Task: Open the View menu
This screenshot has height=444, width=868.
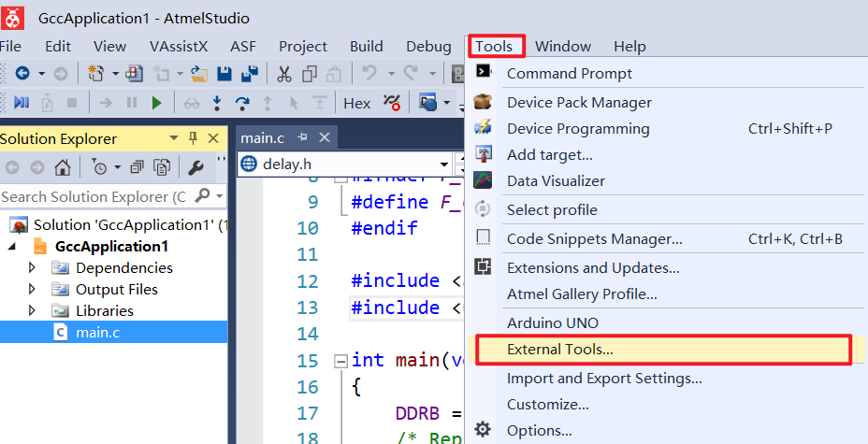Action: [109, 47]
